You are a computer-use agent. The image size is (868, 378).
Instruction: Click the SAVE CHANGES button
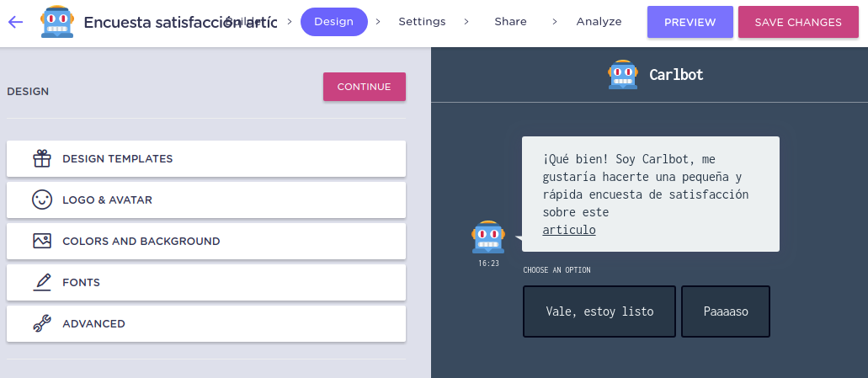(798, 23)
